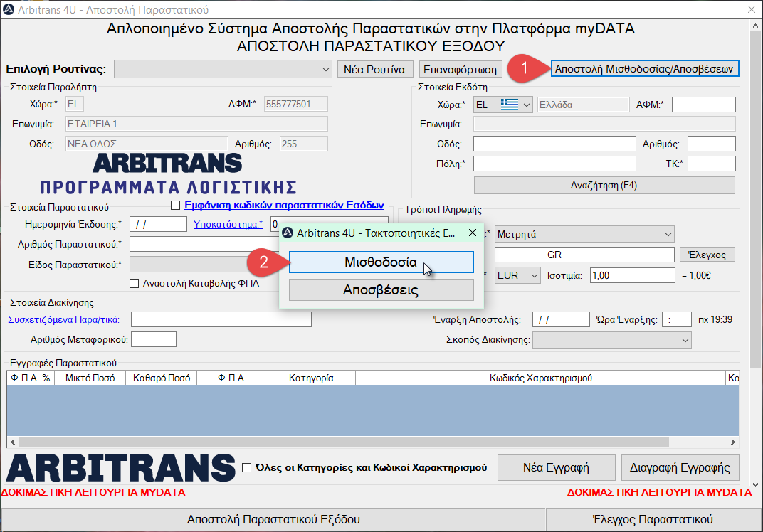Click the Αναζήτηση (F4) button
Viewport: 763px width, 532px height.
coord(604,186)
